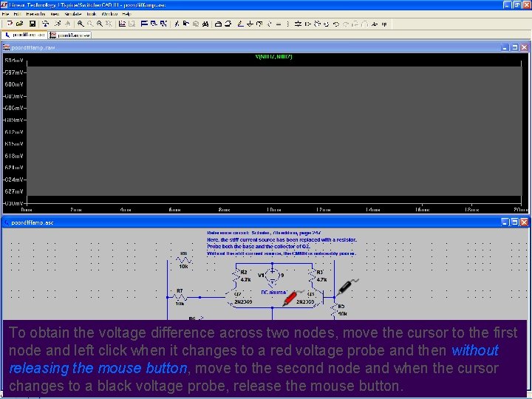This screenshot has height=399, width=532.
Task: Create a new schematic from toolbar
Action: [x=10, y=24]
